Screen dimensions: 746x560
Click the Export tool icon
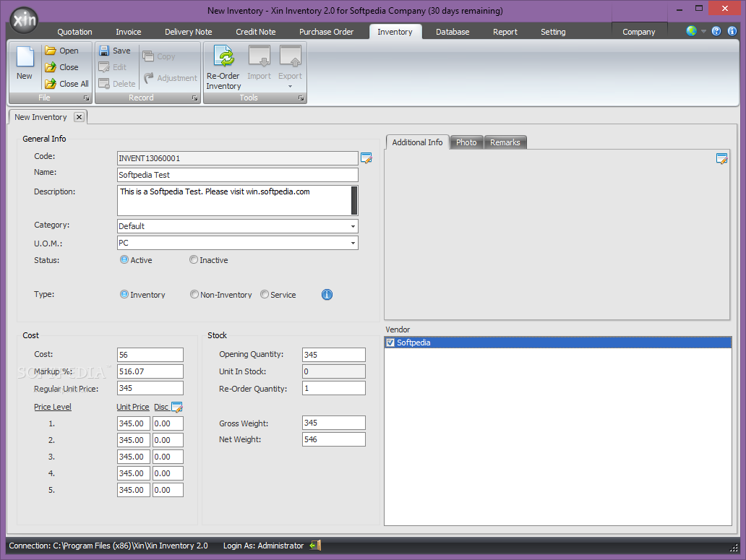click(x=290, y=57)
